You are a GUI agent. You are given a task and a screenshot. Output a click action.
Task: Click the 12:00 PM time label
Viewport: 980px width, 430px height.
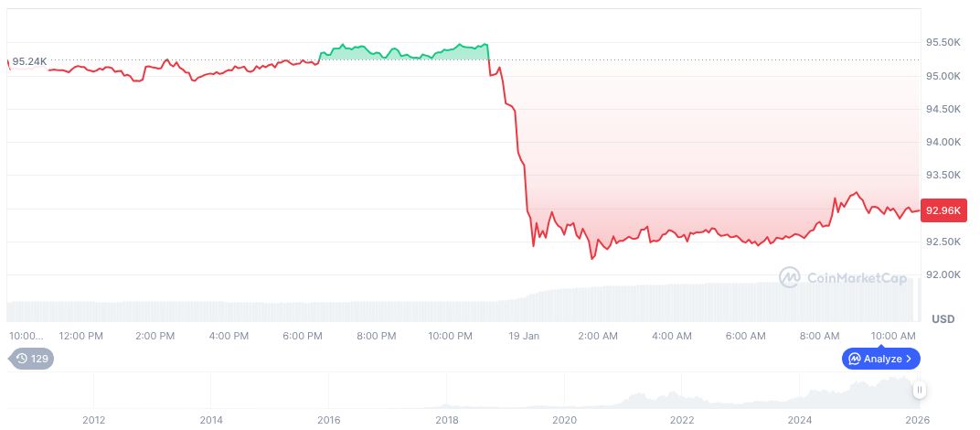(80, 336)
